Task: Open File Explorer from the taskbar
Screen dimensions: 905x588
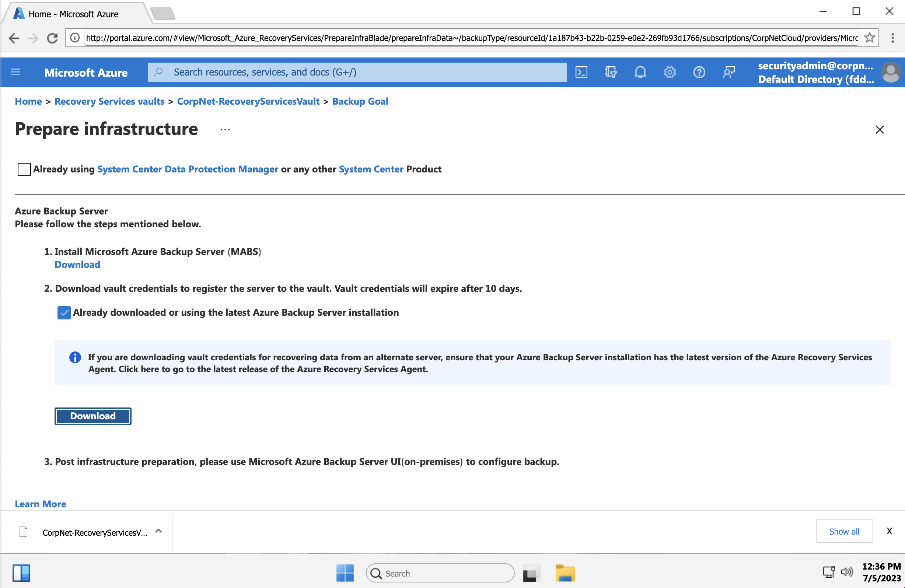Action: 565,573
